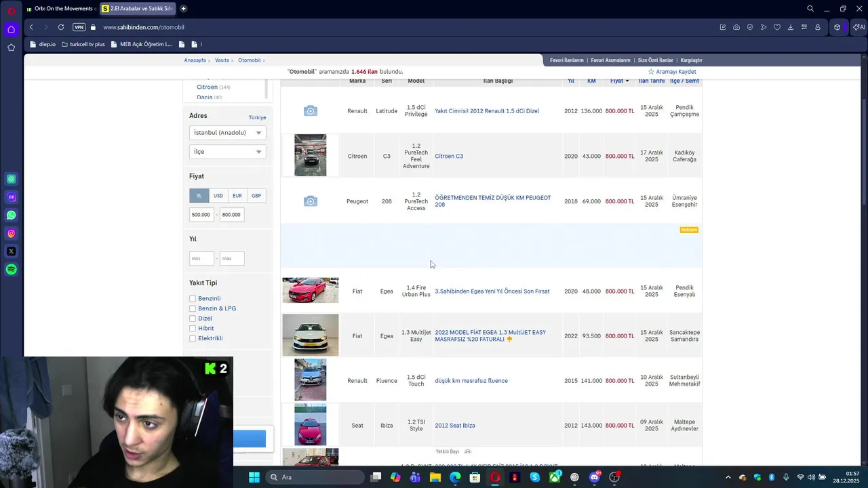Open the İstanbul (Anadolu) city dropdown
This screenshot has height=488, width=868.
coord(227,133)
